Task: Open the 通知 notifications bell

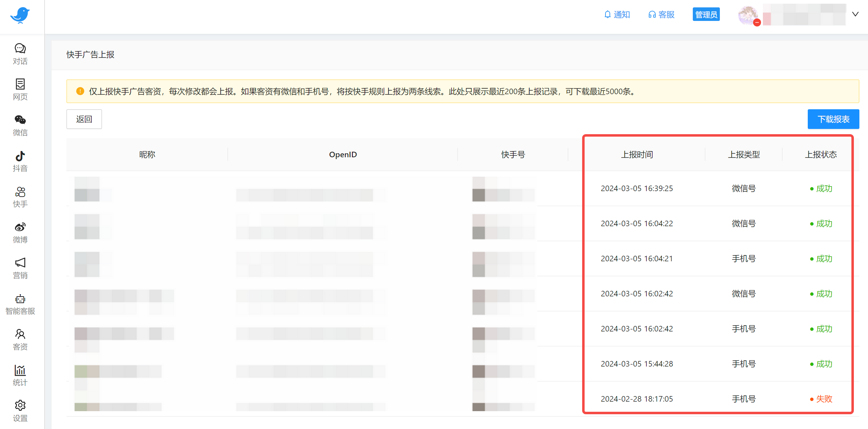Action: tap(617, 14)
